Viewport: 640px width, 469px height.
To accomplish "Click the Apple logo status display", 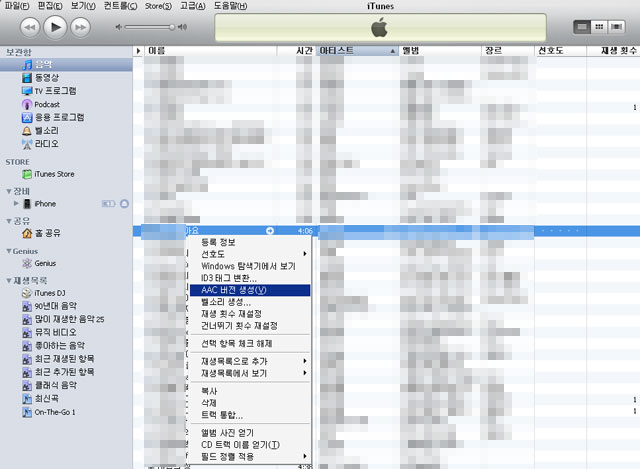I will pyautogui.click(x=380, y=27).
